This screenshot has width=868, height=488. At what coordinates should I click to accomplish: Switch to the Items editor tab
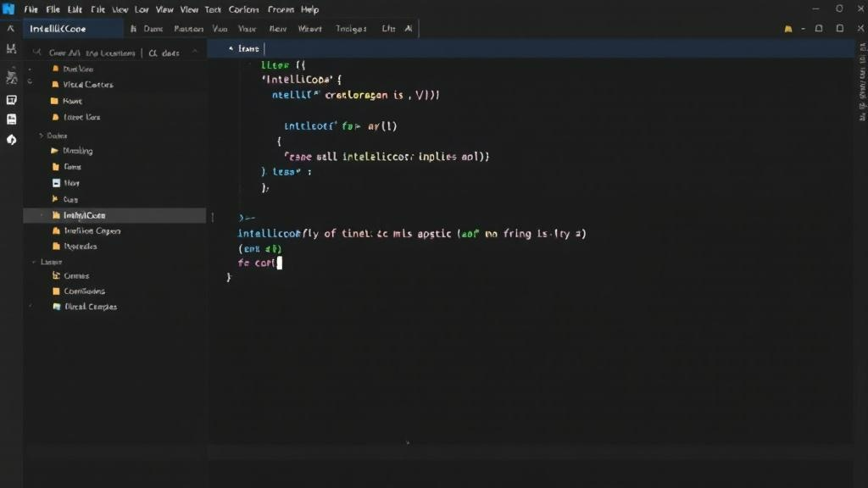click(246, 48)
